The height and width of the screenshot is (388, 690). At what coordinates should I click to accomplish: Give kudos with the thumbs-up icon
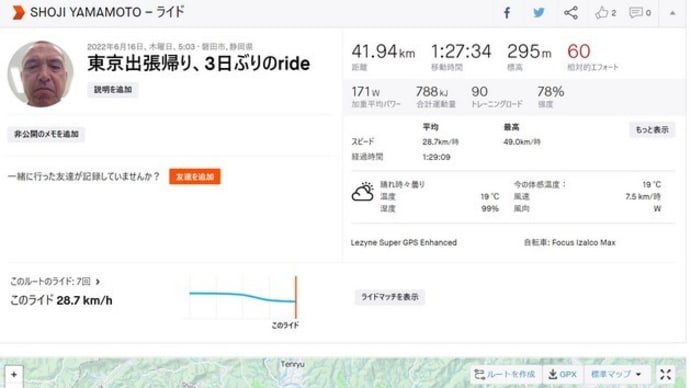(602, 13)
